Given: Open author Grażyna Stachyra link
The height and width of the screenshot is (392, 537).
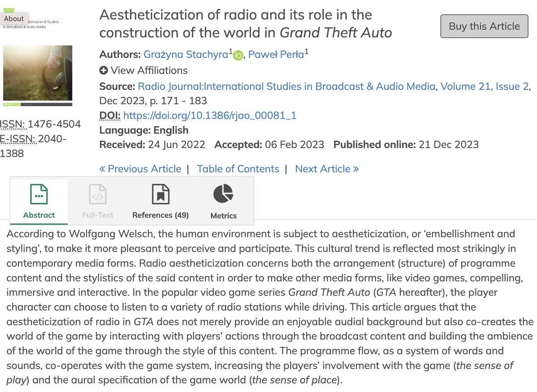Looking at the screenshot, I should click(x=186, y=55).
